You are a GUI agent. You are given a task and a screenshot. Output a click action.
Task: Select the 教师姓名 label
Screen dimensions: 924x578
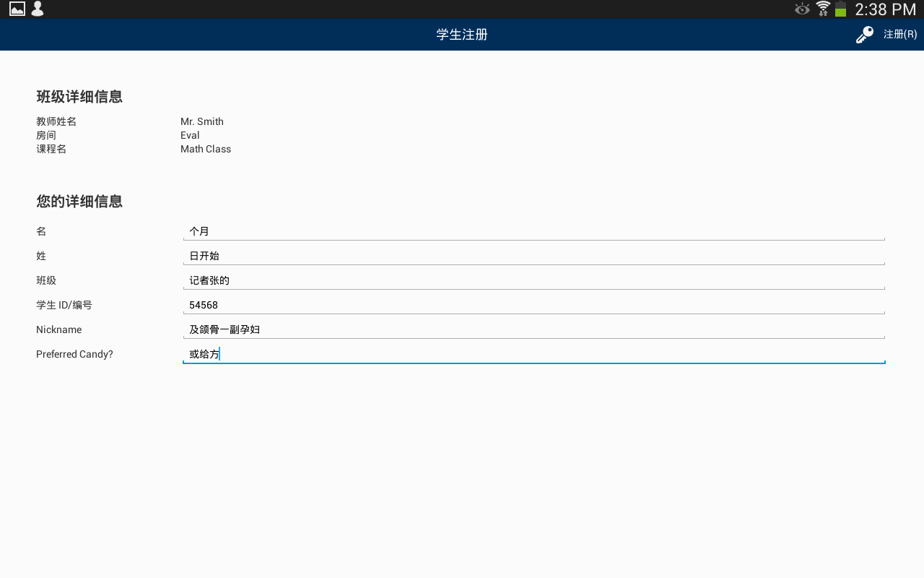56,121
